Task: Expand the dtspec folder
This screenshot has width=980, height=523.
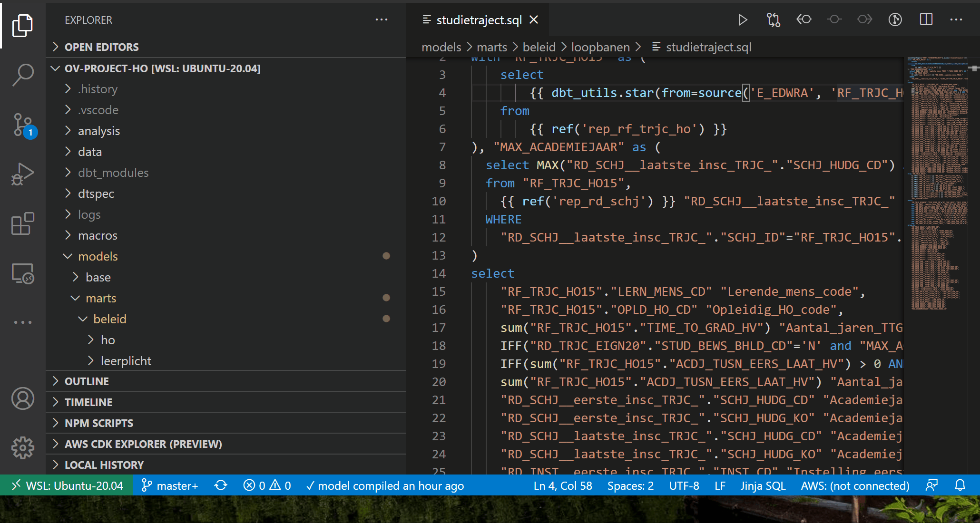Action: pyautogui.click(x=96, y=194)
